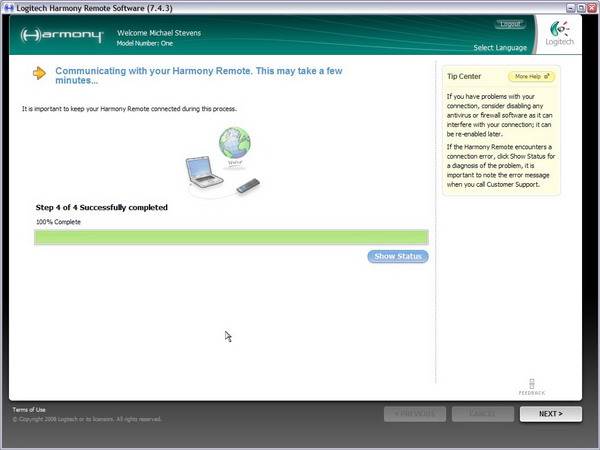Viewport: 600px width, 450px height.
Task: Click the Logitech logo
Action: point(559,34)
